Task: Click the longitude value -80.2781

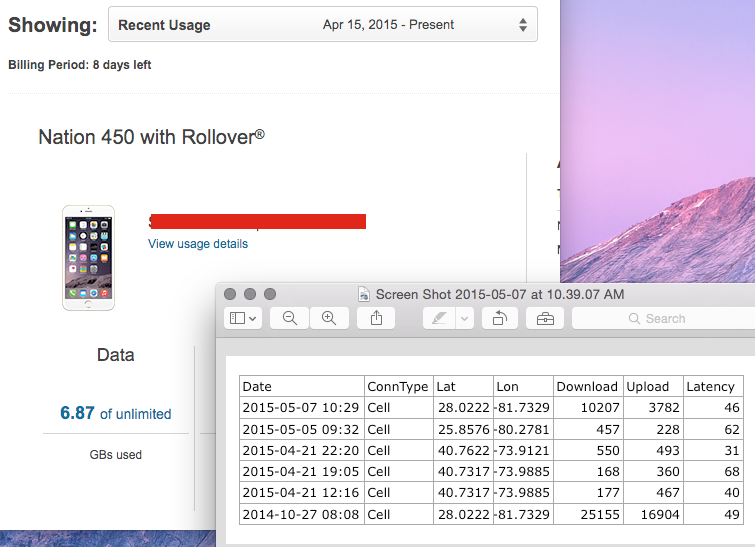Action: coord(522,429)
